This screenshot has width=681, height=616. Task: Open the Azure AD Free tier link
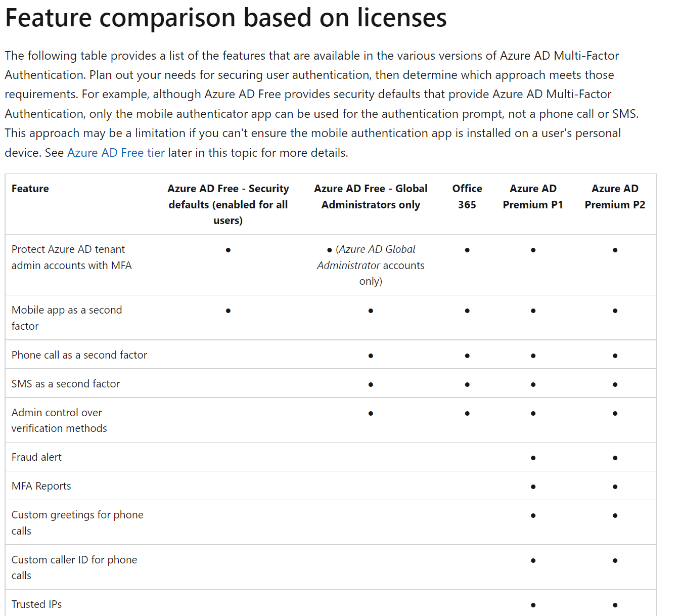116,153
